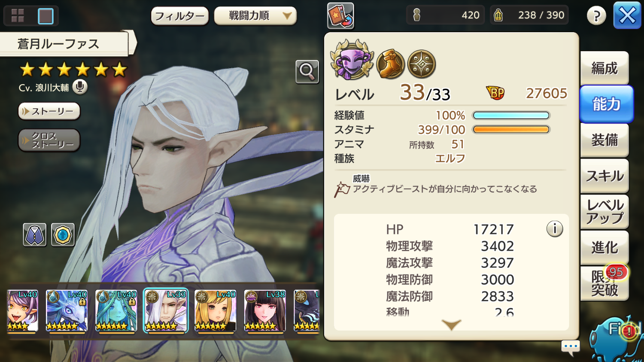The width and height of the screenshot is (644, 362).
Task: Show stat details with info icon
Action: [x=554, y=229]
